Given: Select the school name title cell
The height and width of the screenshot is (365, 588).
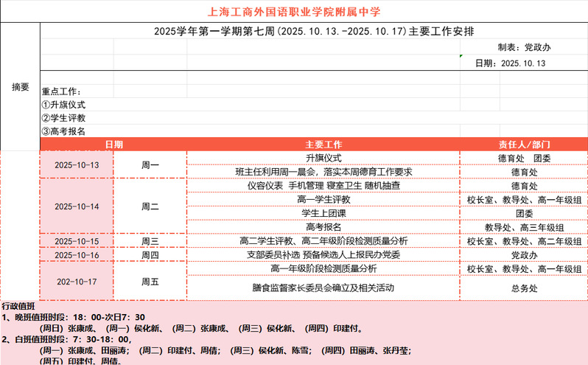Looking at the screenshot, I should click(x=294, y=12).
